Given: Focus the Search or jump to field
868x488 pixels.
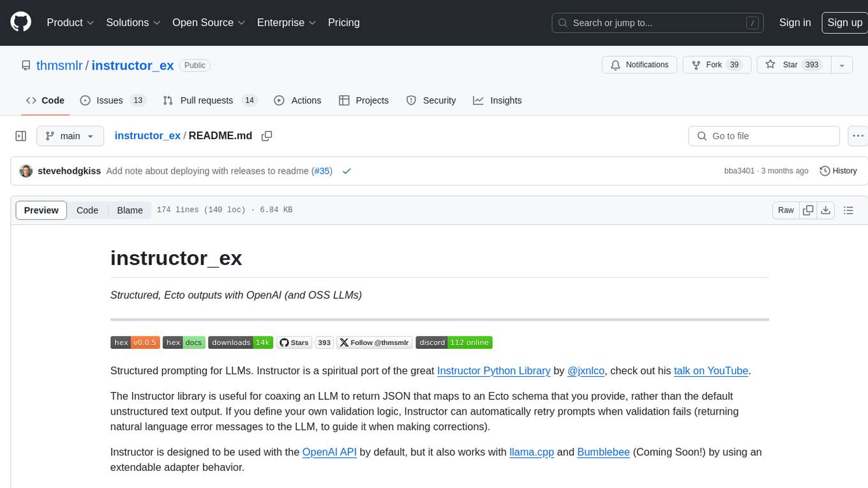Looking at the screenshot, I should (659, 23).
